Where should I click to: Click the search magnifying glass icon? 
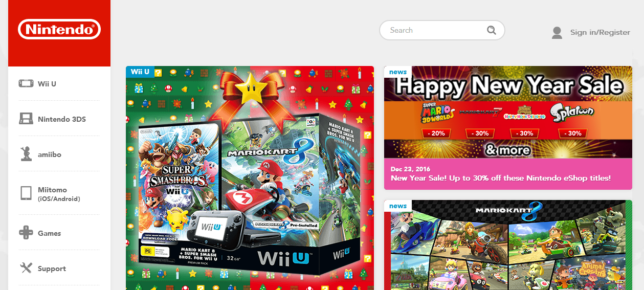tap(492, 30)
